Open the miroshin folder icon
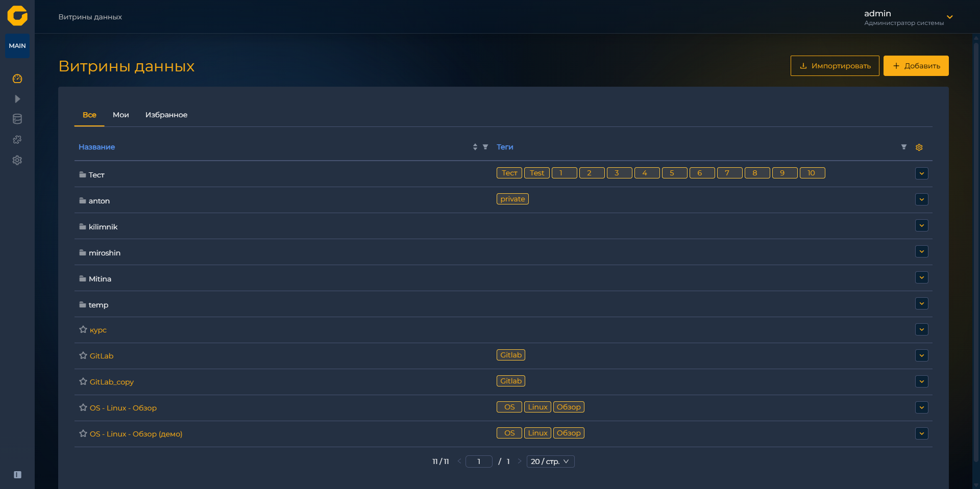This screenshot has height=489, width=980. point(83,252)
